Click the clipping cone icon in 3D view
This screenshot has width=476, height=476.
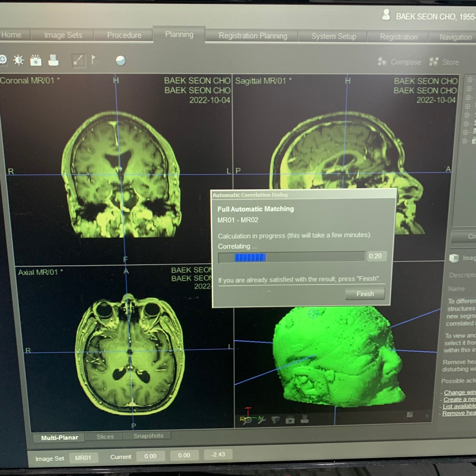[x=276, y=420]
